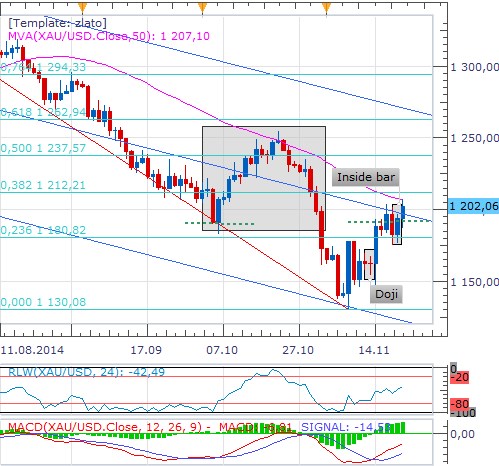
Task: Click the Template zlato label
Action: pos(57,23)
